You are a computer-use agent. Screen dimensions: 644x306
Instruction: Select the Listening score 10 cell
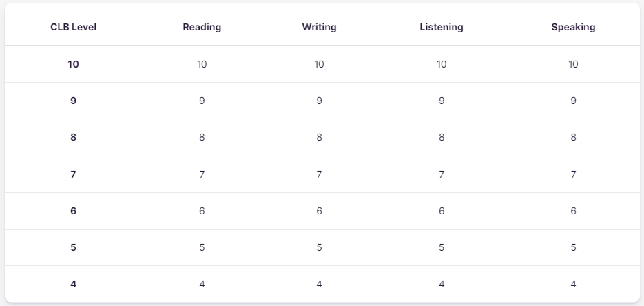click(441, 64)
